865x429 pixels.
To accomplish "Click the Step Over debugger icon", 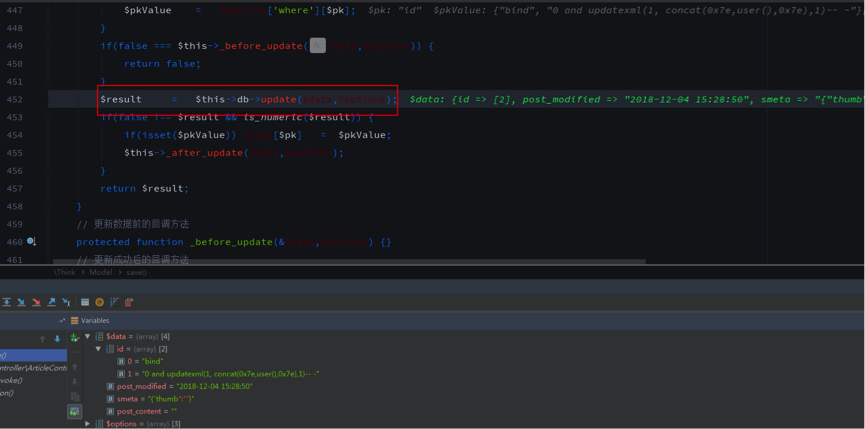I will click(6, 301).
